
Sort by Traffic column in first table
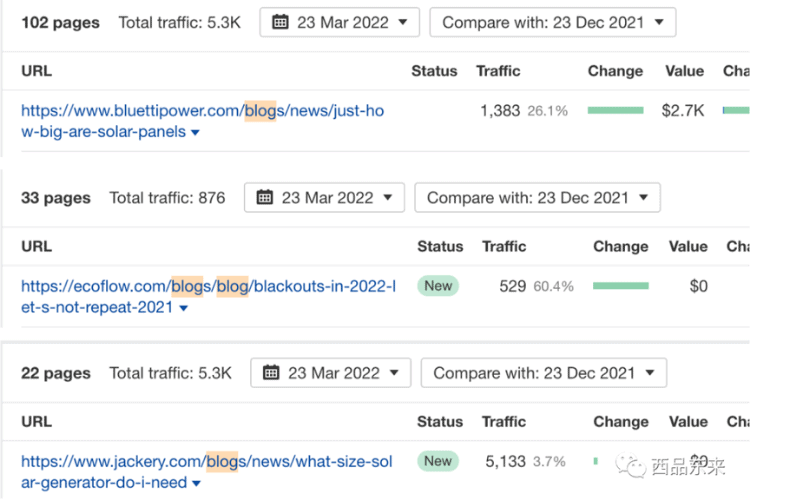(x=498, y=71)
